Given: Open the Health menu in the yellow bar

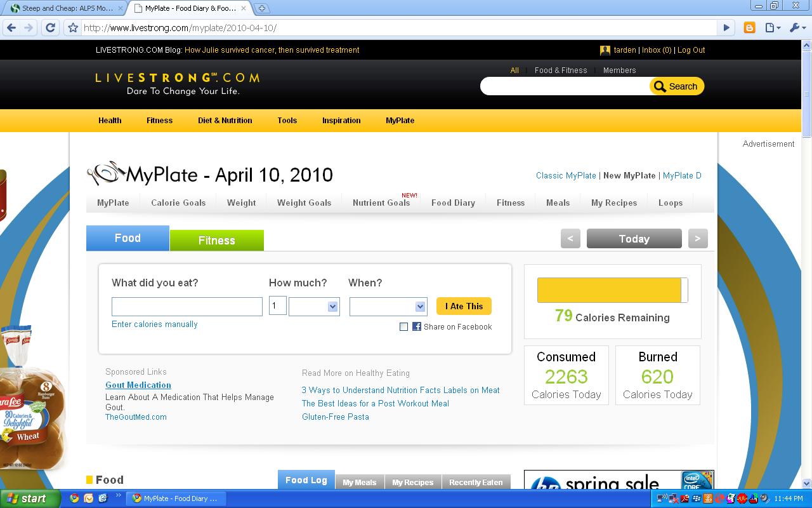Looking at the screenshot, I should point(110,120).
